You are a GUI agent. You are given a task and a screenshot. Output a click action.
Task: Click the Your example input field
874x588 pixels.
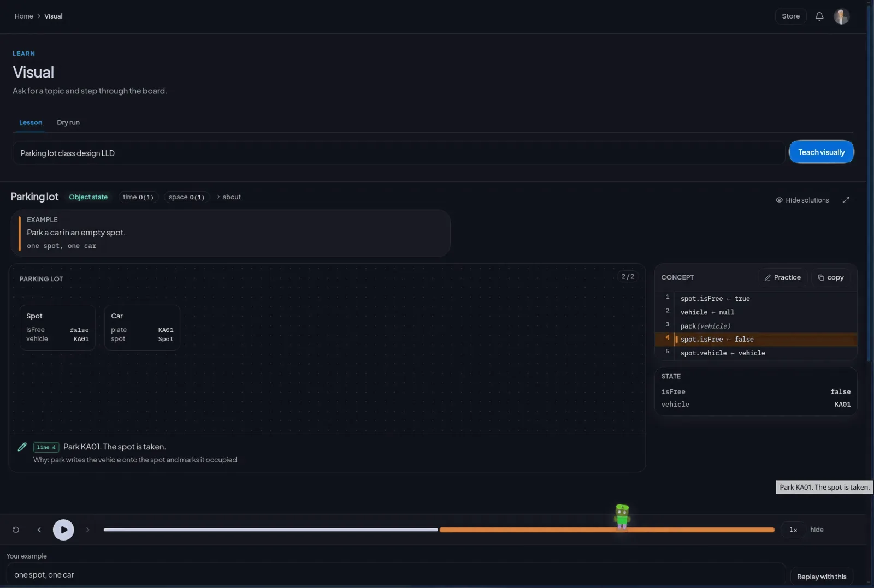click(x=396, y=575)
